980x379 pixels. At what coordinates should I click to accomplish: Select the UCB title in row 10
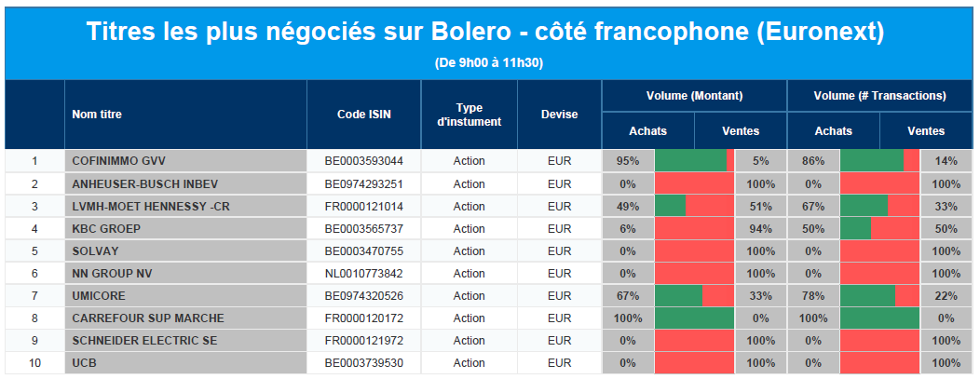point(84,363)
